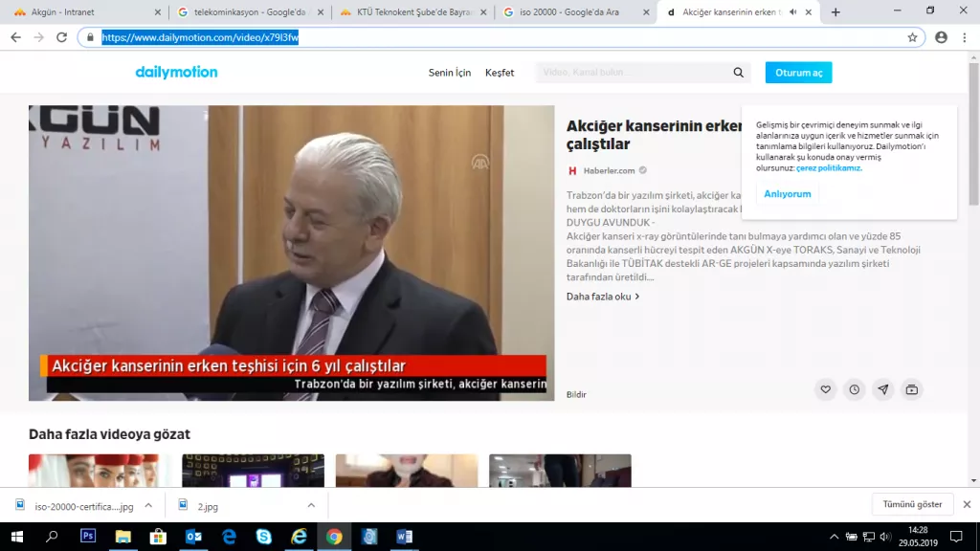Image resolution: width=980 pixels, height=551 pixels.
Task: Open the Windows notification center
Action: tap(956, 537)
